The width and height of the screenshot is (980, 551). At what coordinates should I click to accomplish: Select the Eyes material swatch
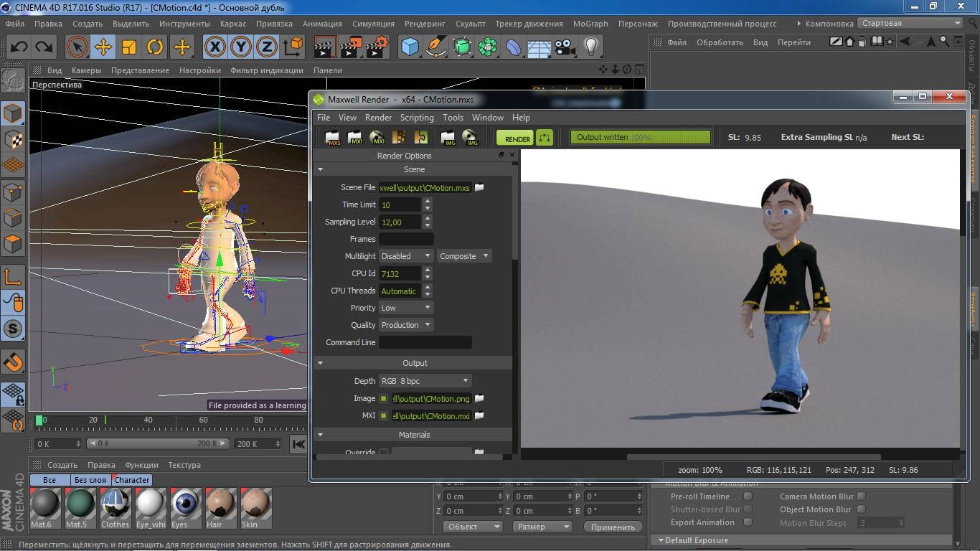[x=186, y=508]
